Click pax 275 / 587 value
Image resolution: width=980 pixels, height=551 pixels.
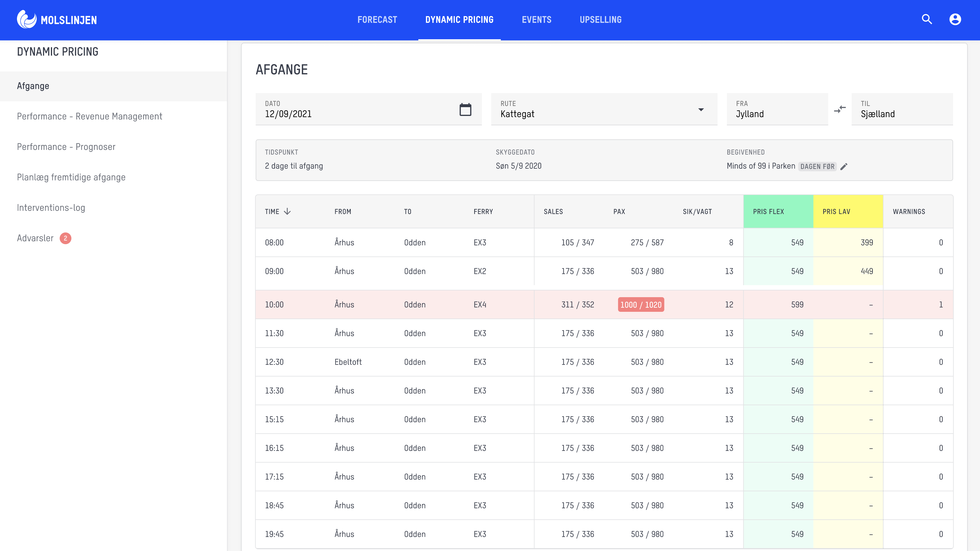pyautogui.click(x=647, y=242)
